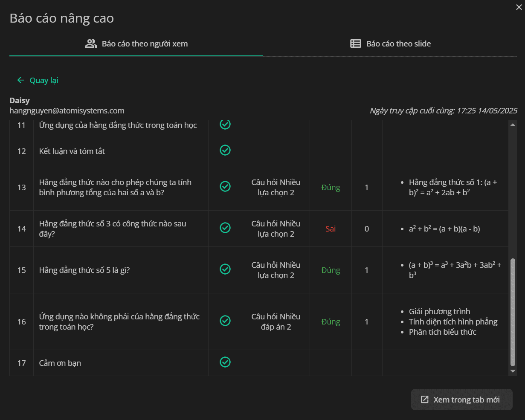This screenshot has height=420, width=525.
Task: Click the viewer name Daisy
Action: (x=20, y=101)
